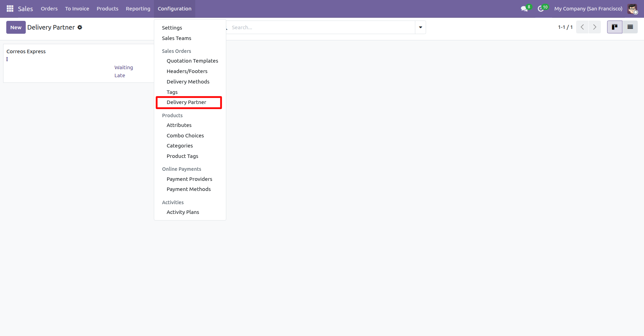Click the gear icon beside Delivery Partner

[x=80, y=27]
